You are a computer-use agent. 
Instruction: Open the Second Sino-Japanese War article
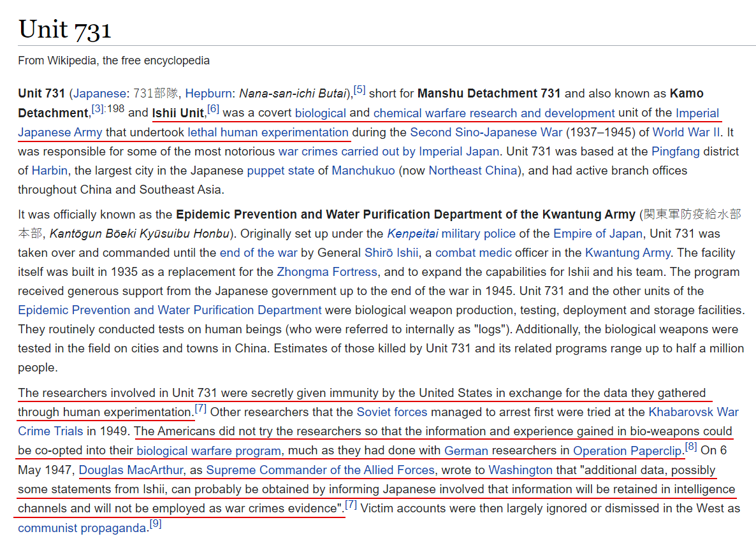486,132
